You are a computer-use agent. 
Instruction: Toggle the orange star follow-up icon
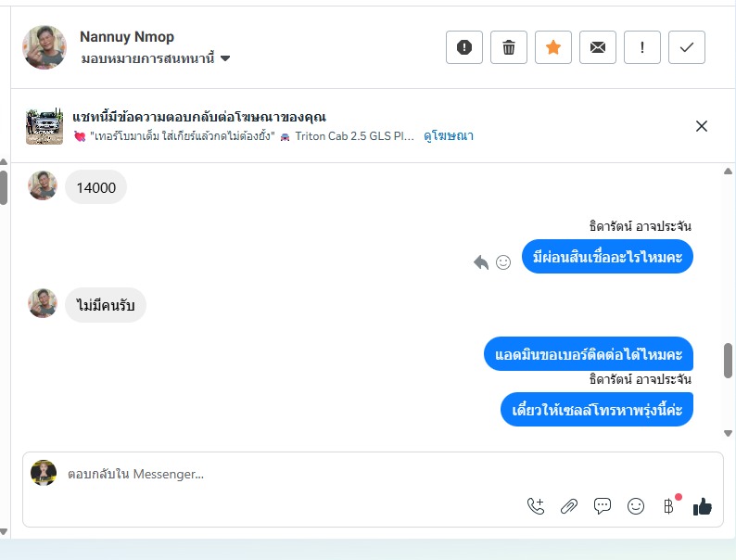coord(553,47)
